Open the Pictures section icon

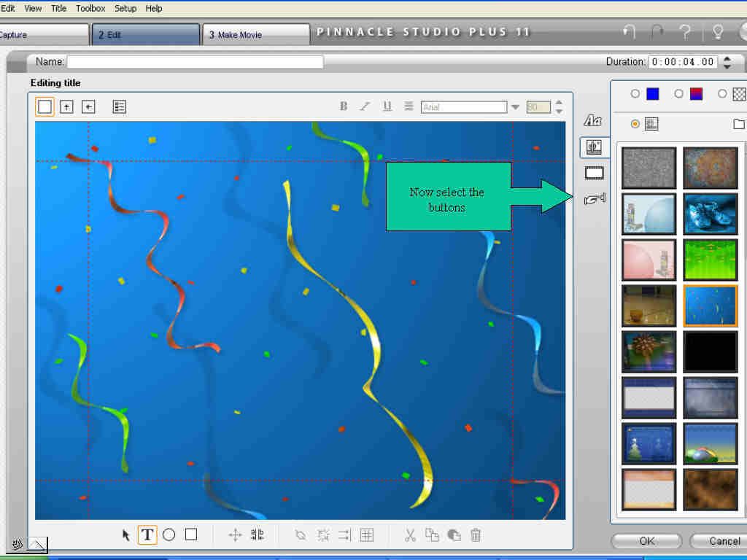[594, 173]
